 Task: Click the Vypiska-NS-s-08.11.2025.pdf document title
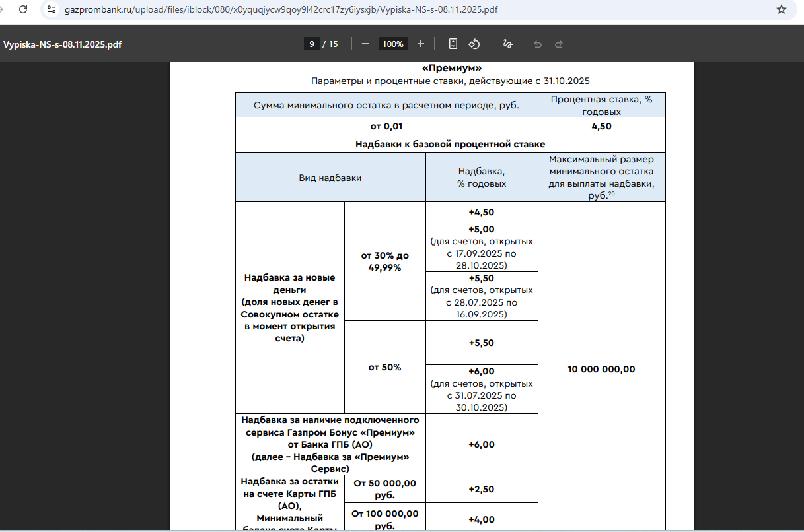62,44
